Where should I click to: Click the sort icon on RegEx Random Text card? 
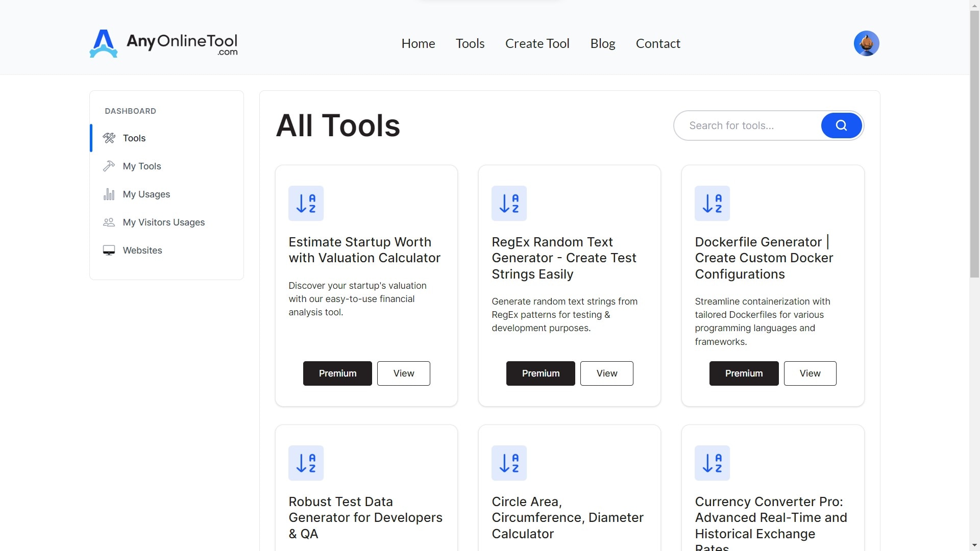click(x=509, y=203)
